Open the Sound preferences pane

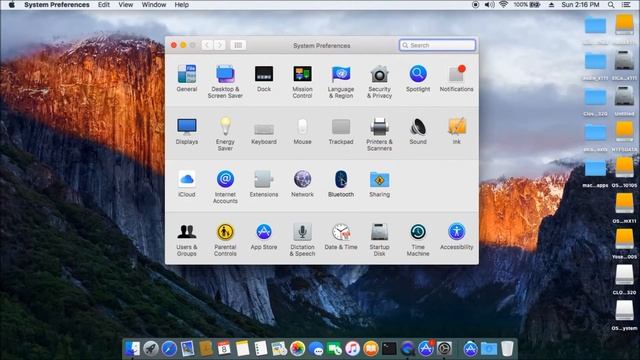pyautogui.click(x=418, y=131)
